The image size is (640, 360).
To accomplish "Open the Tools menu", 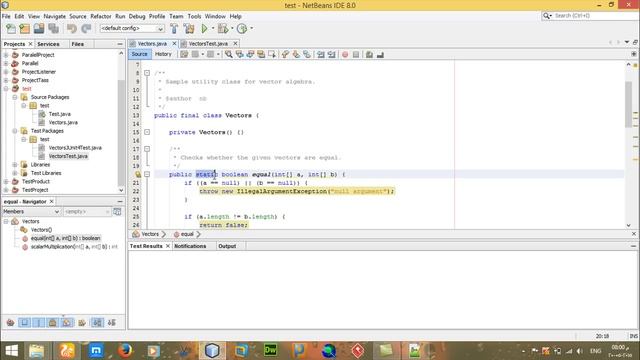I will pyautogui.click(x=194, y=16).
